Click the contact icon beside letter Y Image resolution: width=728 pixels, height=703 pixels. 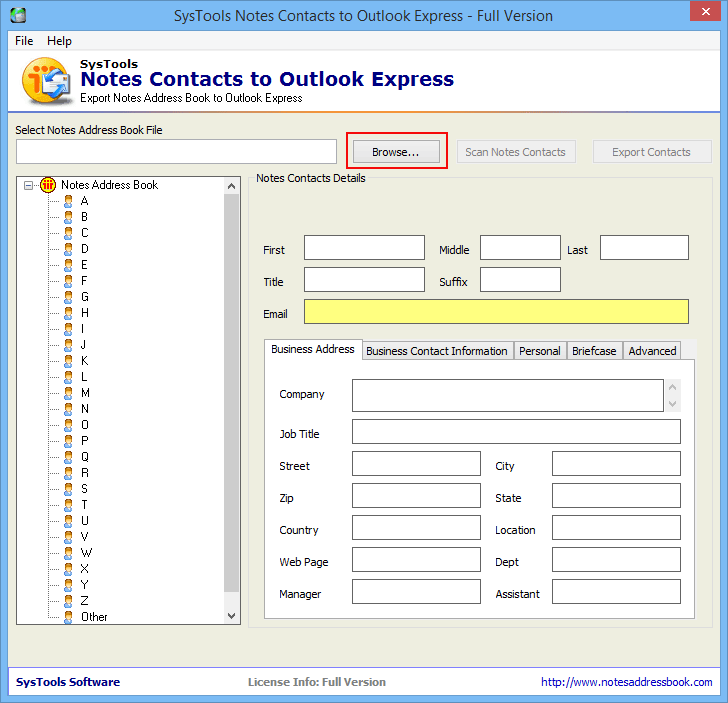click(x=68, y=585)
